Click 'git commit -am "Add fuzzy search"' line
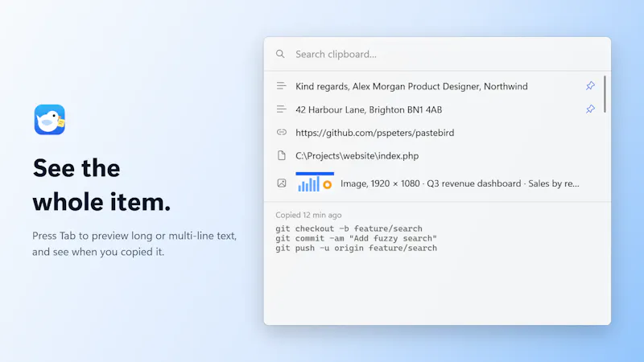This screenshot has height=362, width=644. point(356,238)
